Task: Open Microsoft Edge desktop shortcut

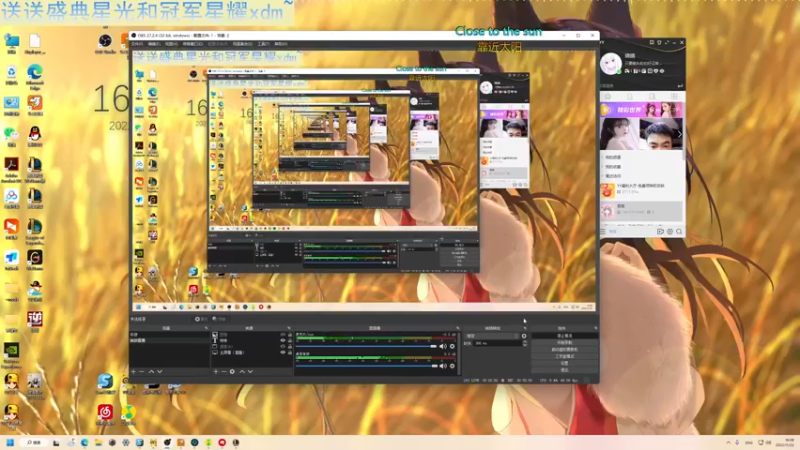Action: pyautogui.click(x=35, y=77)
